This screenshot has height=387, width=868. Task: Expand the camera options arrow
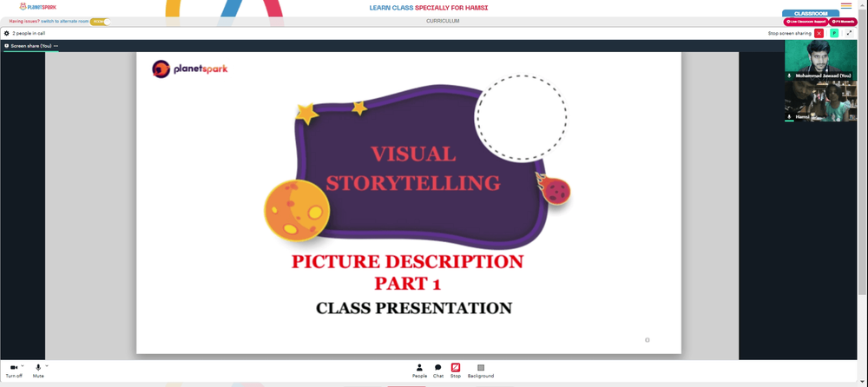tap(23, 365)
